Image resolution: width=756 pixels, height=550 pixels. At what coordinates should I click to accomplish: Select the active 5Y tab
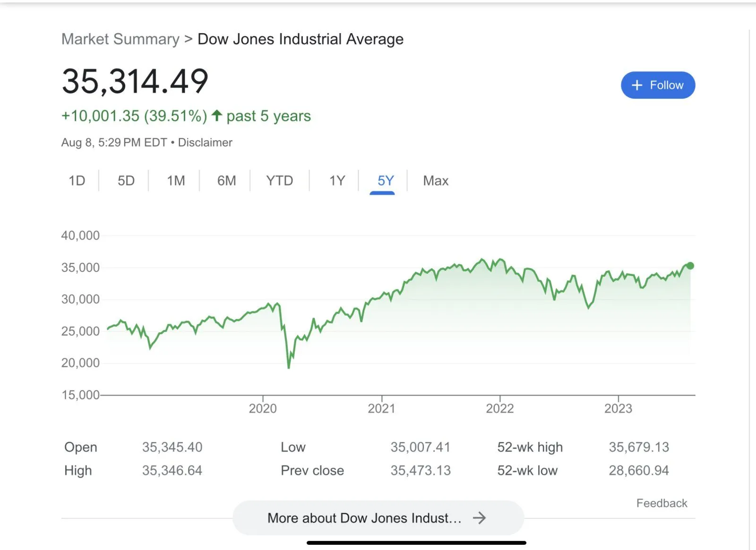coord(385,180)
